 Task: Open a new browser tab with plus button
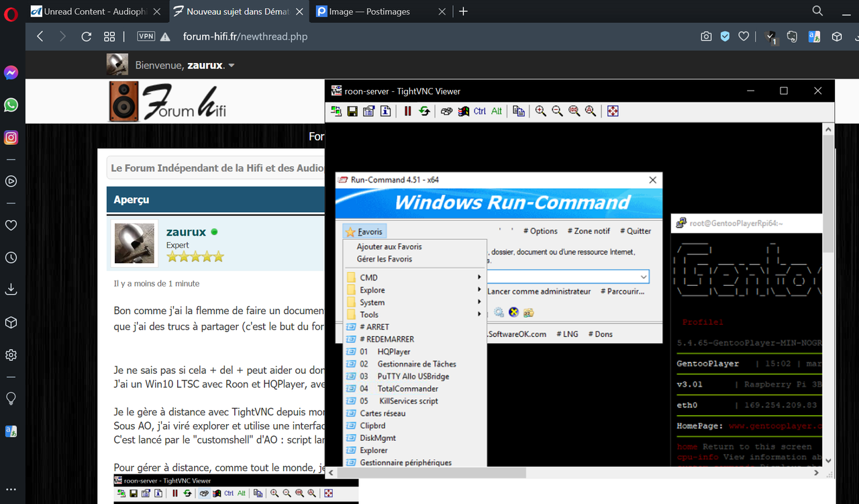(x=463, y=11)
